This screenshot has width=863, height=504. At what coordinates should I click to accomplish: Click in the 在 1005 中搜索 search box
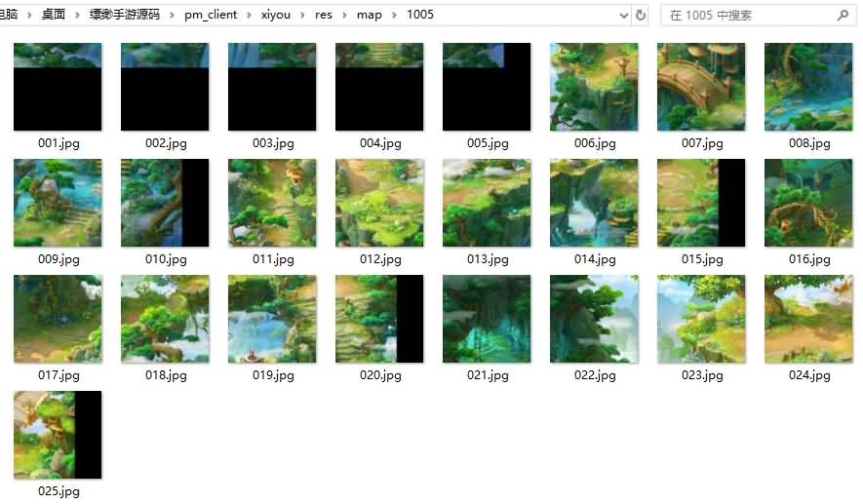tap(746, 16)
